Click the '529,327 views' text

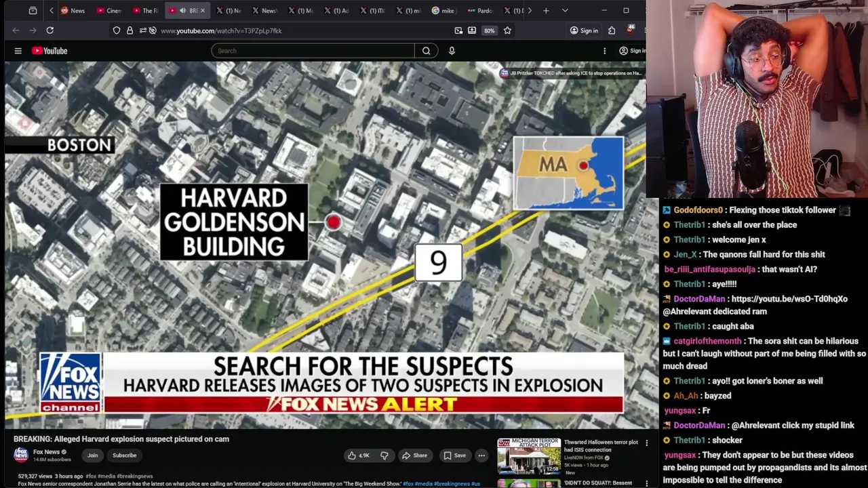pyautogui.click(x=36, y=476)
